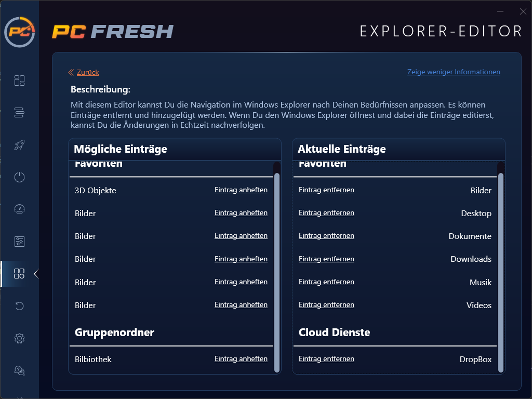Remove the DropBox cloud service entry
Viewport: 532px width, 399px height.
(326, 359)
